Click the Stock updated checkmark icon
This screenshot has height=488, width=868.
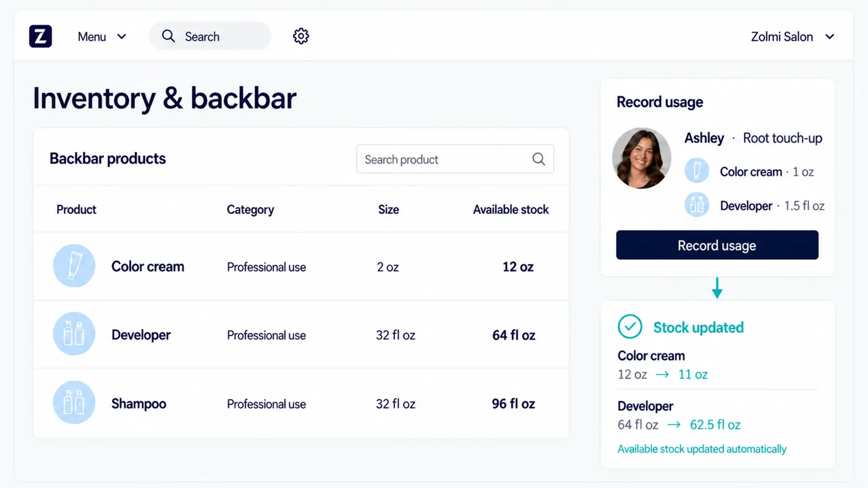(x=630, y=327)
